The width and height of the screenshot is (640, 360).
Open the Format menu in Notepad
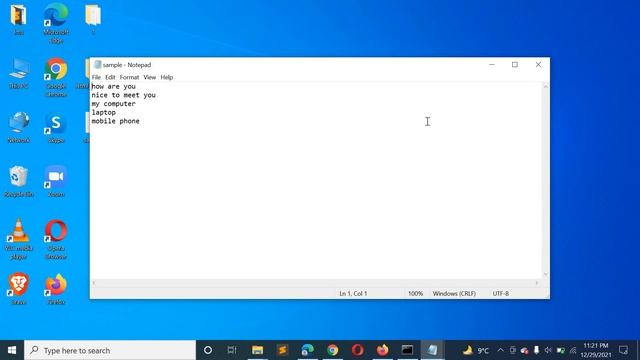click(x=129, y=77)
